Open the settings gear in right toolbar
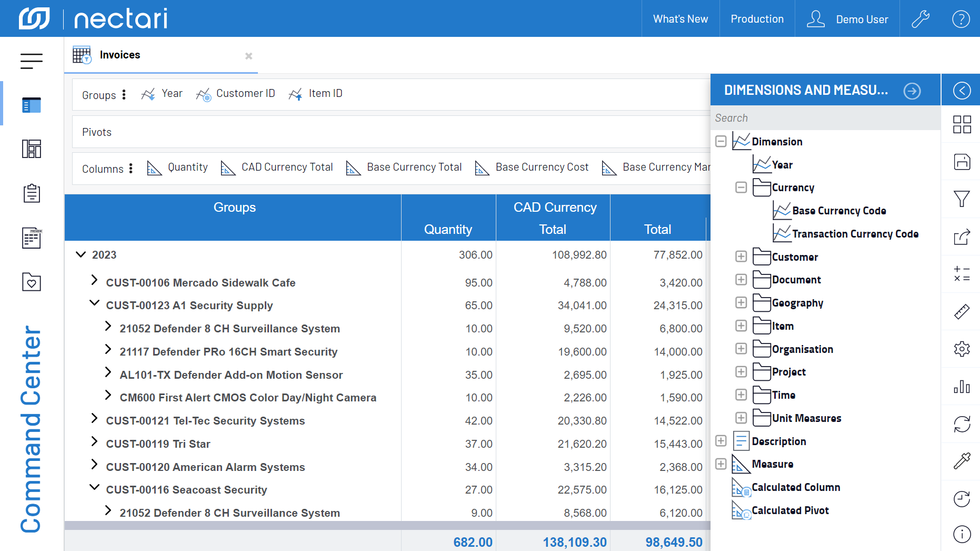The height and width of the screenshot is (551, 980). pyautogui.click(x=962, y=349)
